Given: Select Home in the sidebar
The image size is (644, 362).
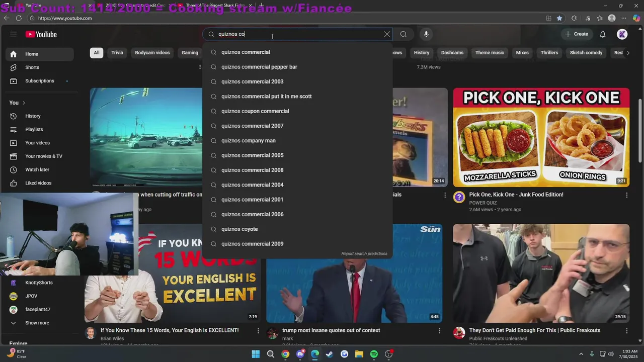Looking at the screenshot, I should [x=39, y=54].
